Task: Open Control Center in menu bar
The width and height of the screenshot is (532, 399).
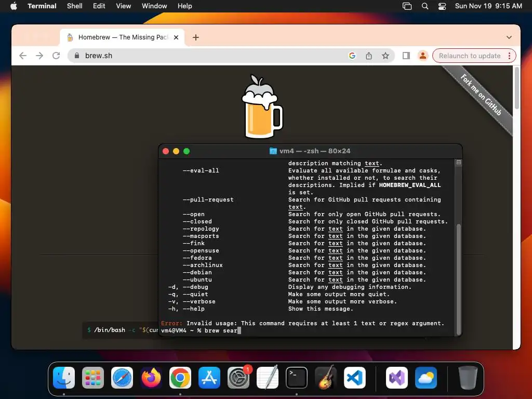Action: point(442,6)
